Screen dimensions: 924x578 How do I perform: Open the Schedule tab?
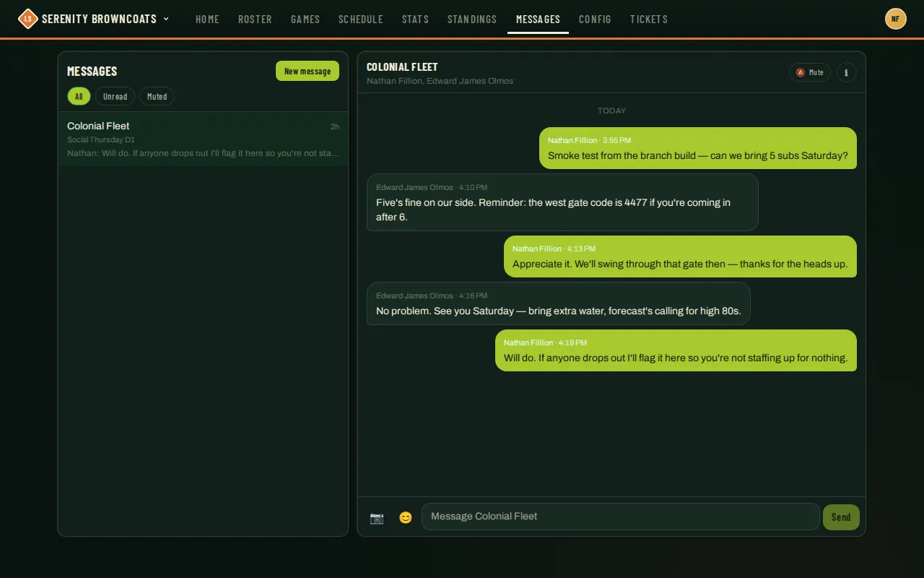point(361,19)
